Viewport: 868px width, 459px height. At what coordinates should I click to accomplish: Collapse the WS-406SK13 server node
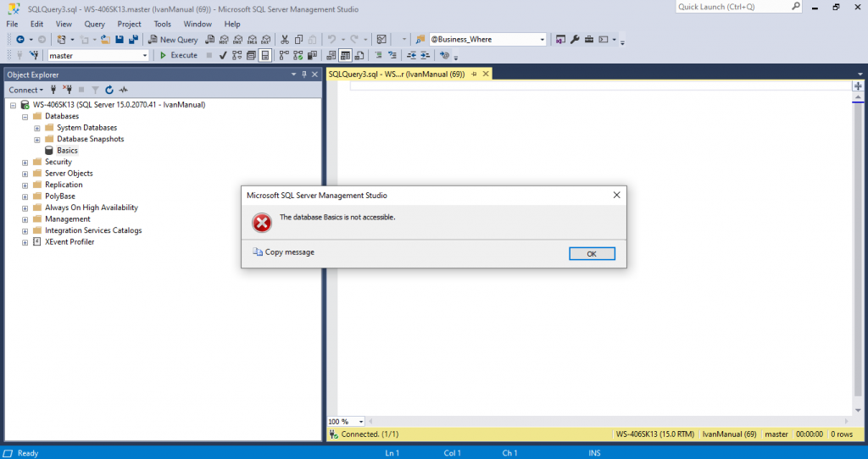point(13,105)
